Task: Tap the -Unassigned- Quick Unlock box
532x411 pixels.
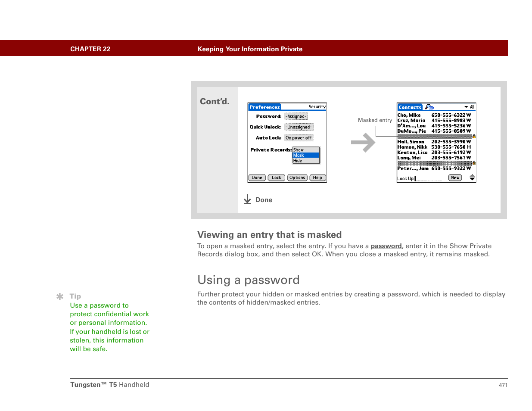Action: pyautogui.click(x=299, y=128)
